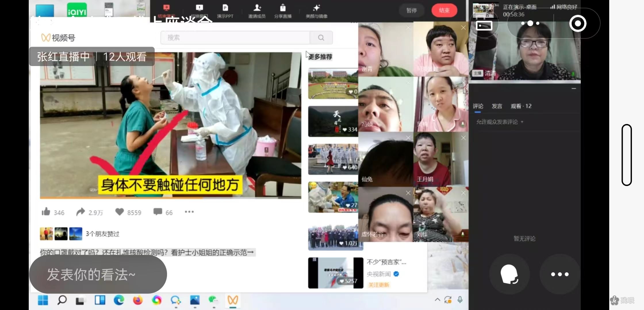Click host 清清 camera preview

(525, 52)
